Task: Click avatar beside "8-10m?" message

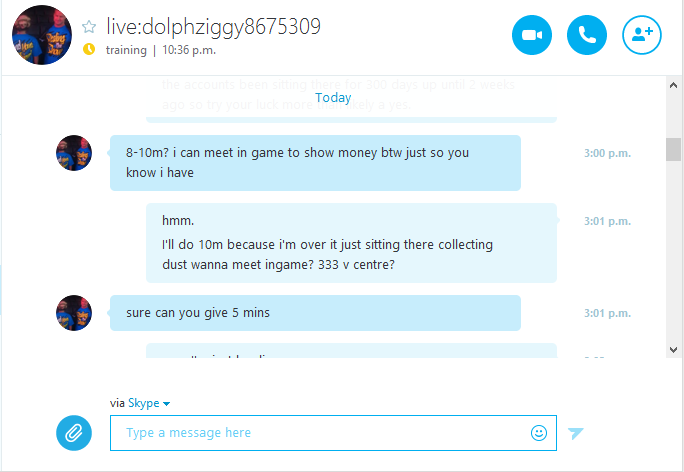Action: pyautogui.click(x=74, y=153)
